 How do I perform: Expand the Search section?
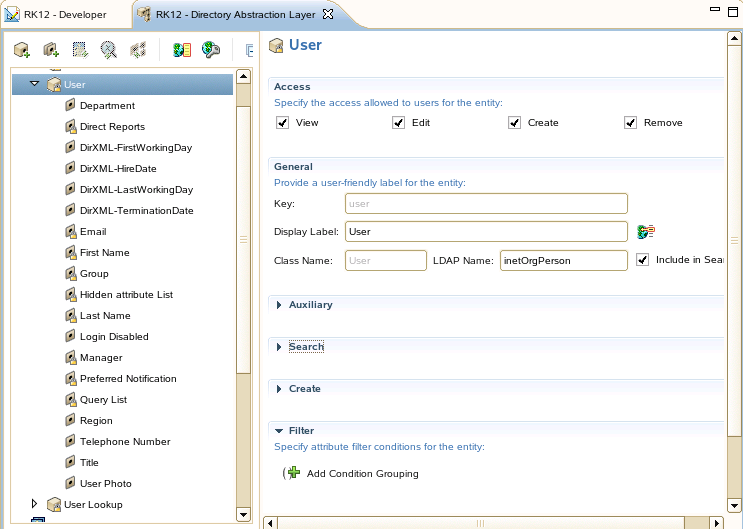tap(279, 347)
